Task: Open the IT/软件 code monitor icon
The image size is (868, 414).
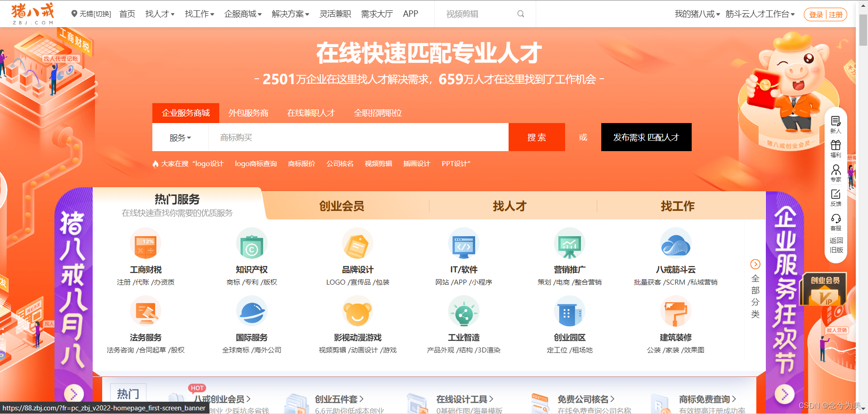Action: (464, 243)
